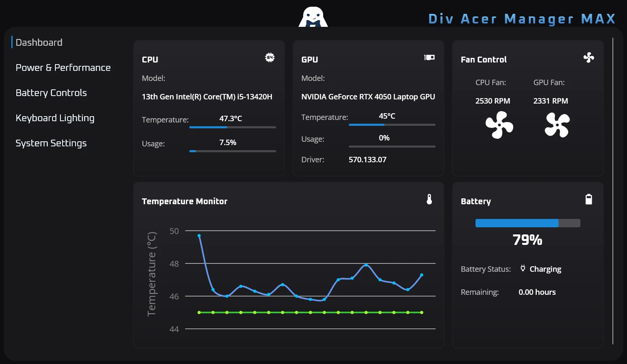Select Keyboard Lighting in sidebar
Screen dimensions: 627x364
pyautogui.click(x=55, y=118)
